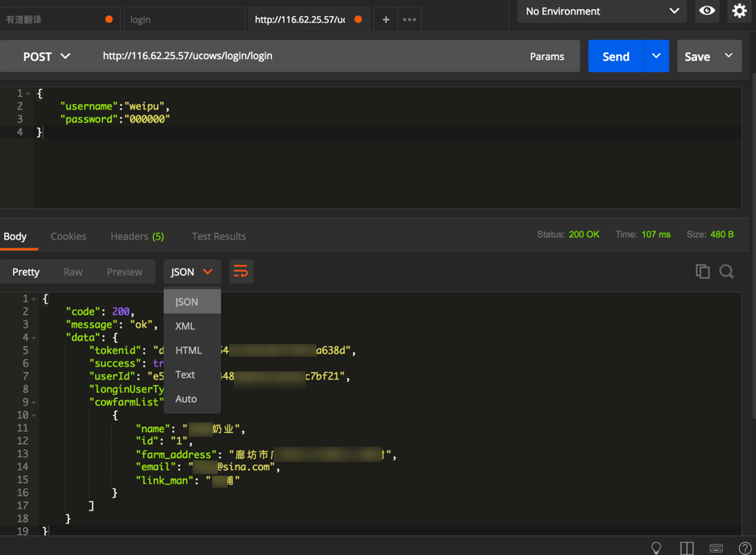Switch to the Headers (5) tab
756x555 pixels.
(x=138, y=236)
